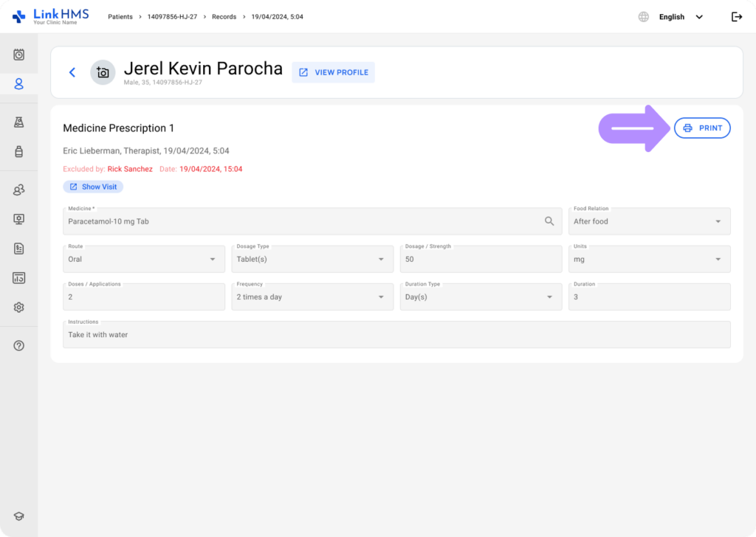This screenshot has width=756, height=537.
Task: Click the Instructions text field
Action: point(396,335)
